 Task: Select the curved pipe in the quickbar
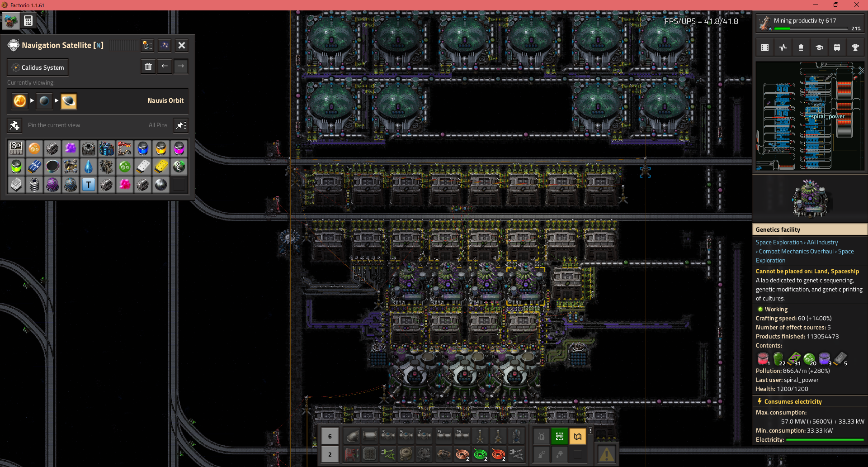352,436
